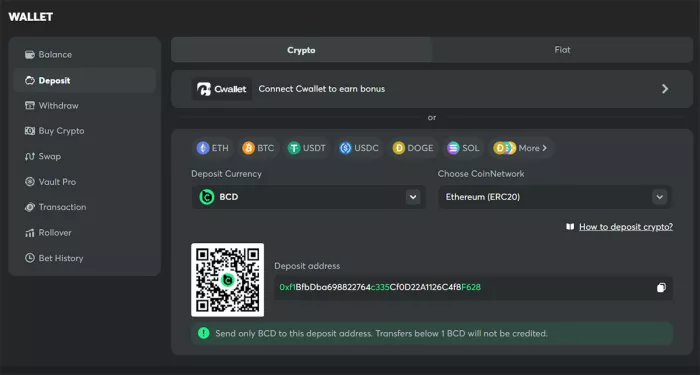Click the Ethereum coin icon
The height and width of the screenshot is (375, 700).
tap(203, 148)
